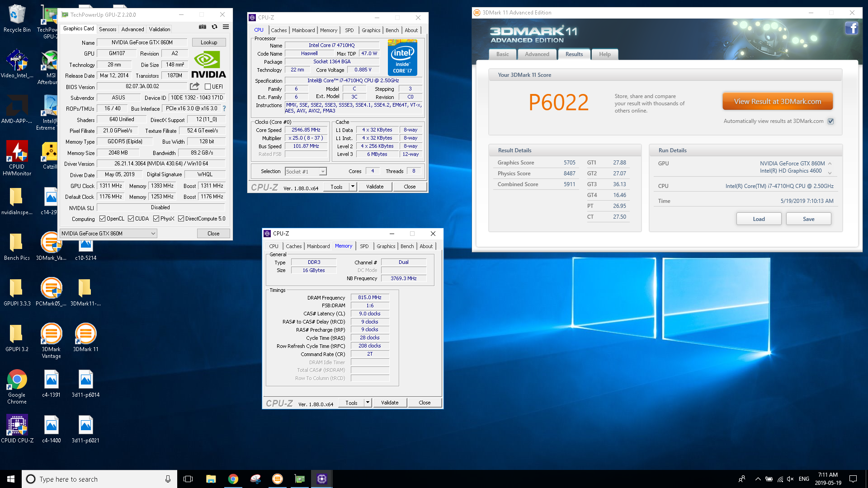
Task: Open the Validation tab in GPU-Z
Action: point(160,29)
